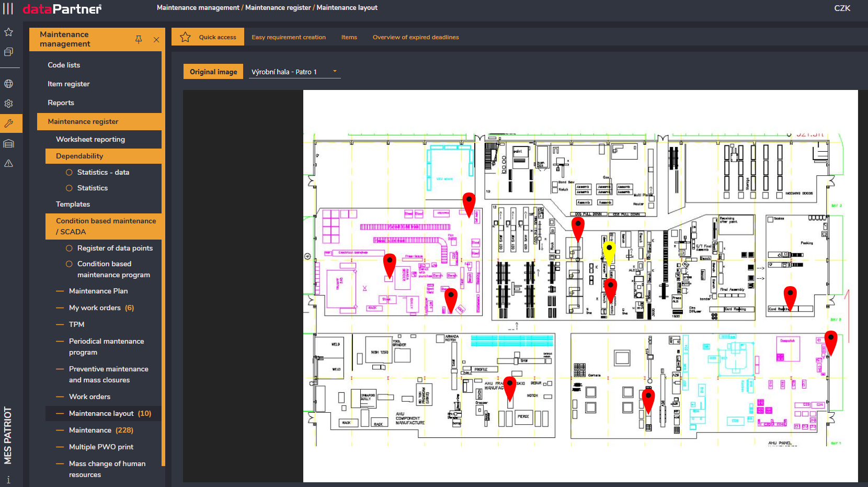Open Maintenance Plan item
The height and width of the screenshot is (487, 868).
pos(98,291)
